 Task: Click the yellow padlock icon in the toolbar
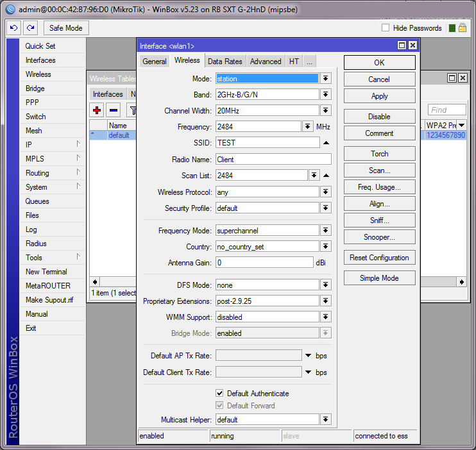point(463,28)
